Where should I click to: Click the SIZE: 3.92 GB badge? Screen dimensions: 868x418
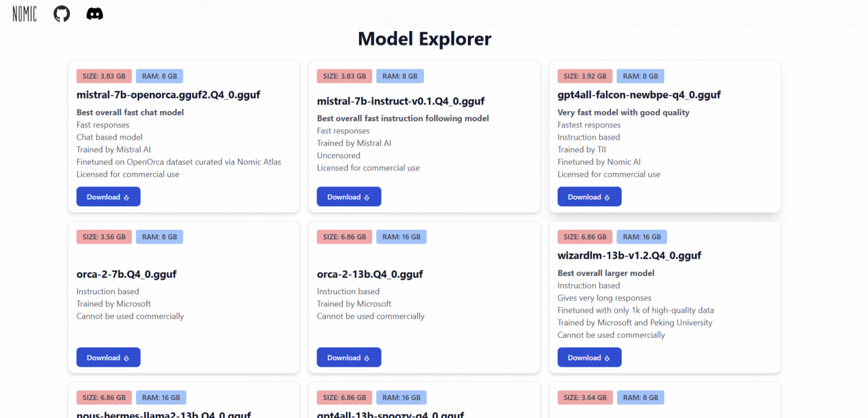pyautogui.click(x=585, y=76)
